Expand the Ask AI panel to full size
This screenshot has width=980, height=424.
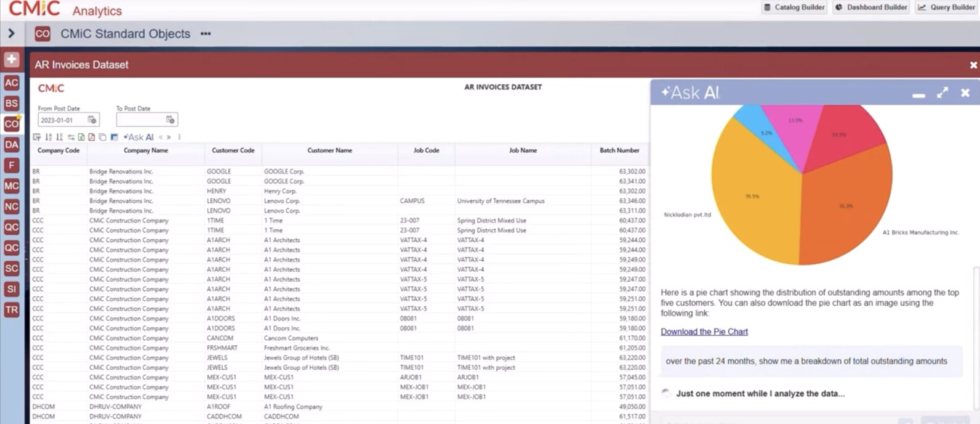click(942, 92)
